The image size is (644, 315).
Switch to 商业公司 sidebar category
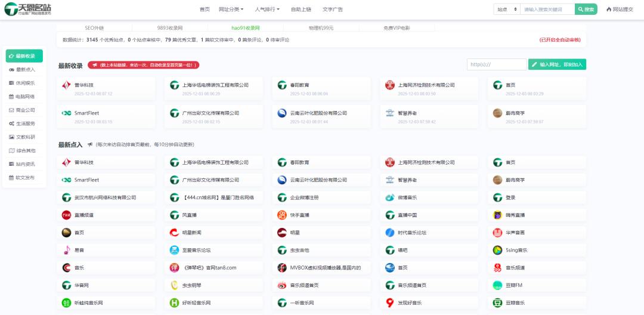24,110
